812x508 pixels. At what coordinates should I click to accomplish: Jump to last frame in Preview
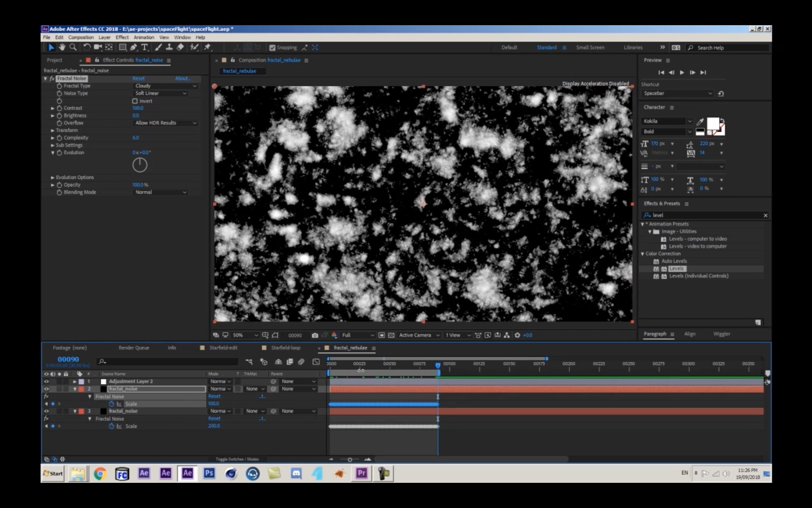[x=703, y=72]
